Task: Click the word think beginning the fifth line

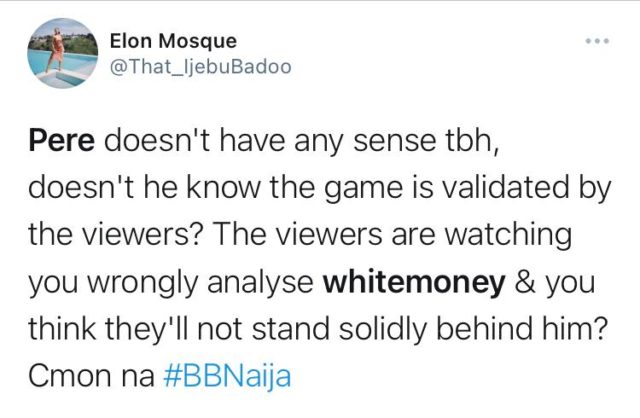Action: tap(62, 329)
